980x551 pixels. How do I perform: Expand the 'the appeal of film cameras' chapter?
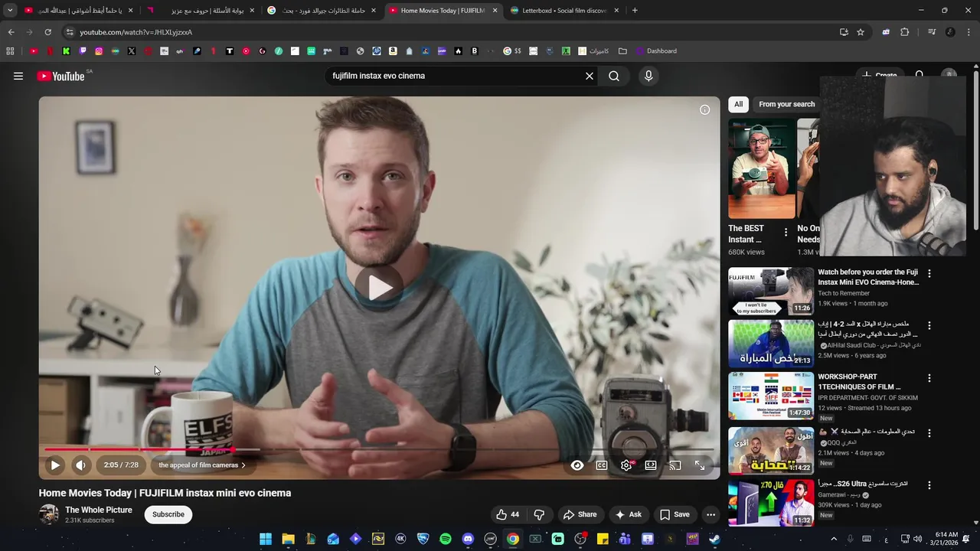(x=202, y=465)
